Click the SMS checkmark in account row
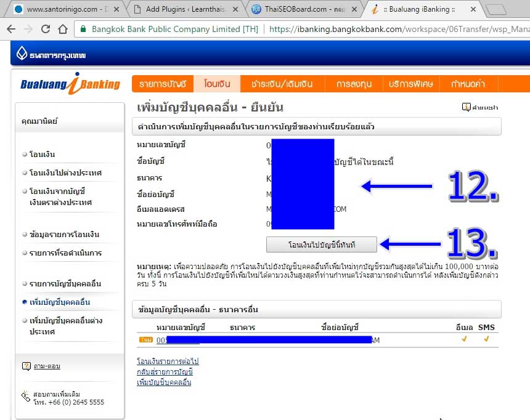This screenshot has width=530, height=420. (x=486, y=339)
